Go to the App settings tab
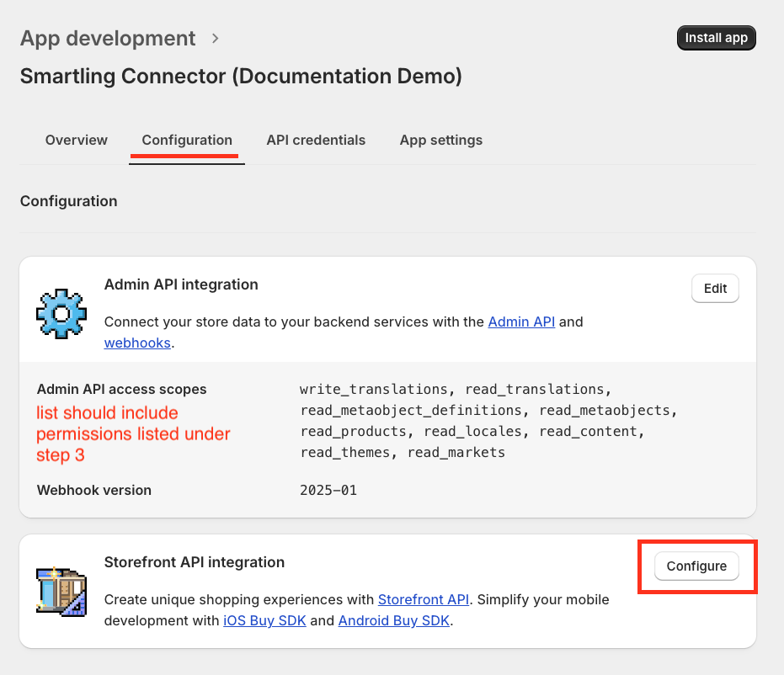Image resolution: width=784 pixels, height=675 pixels. 441,140
